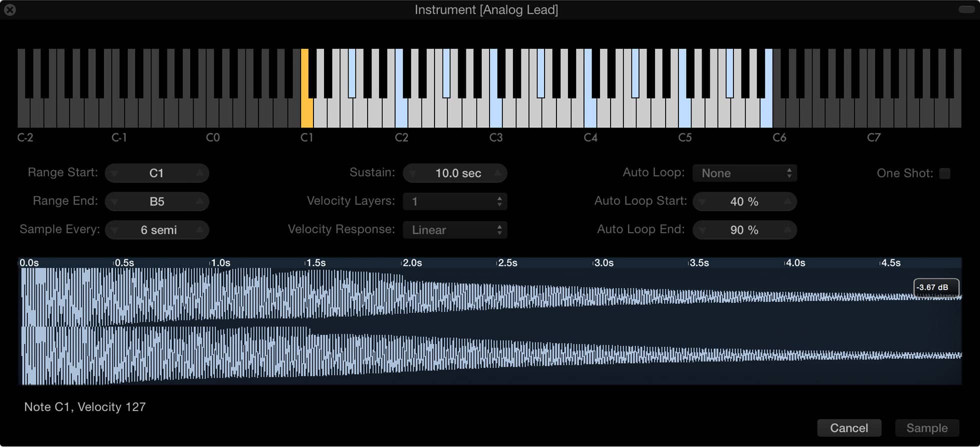Screen dimensions: 980x447
Task: Click the 0.5s timeline marker
Action: [124, 263]
